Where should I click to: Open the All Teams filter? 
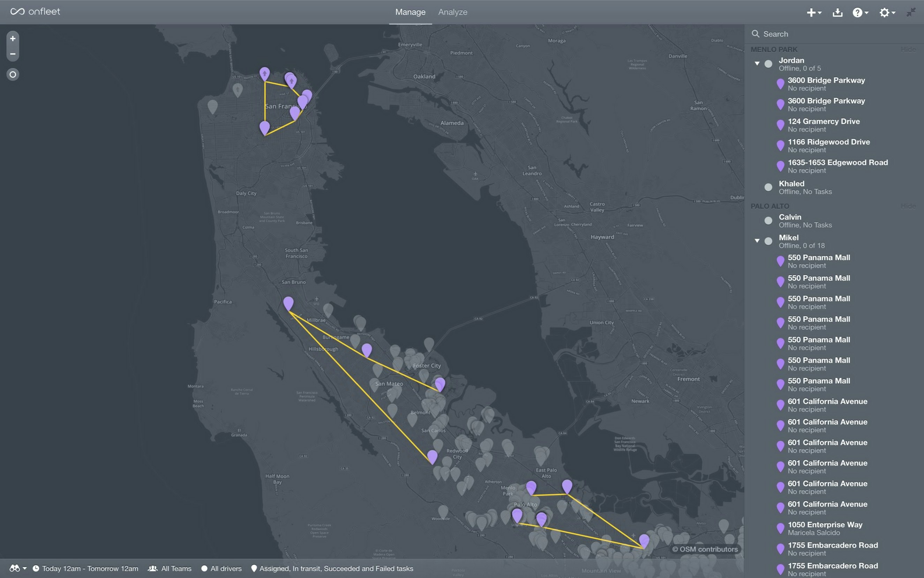click(170, 569)
